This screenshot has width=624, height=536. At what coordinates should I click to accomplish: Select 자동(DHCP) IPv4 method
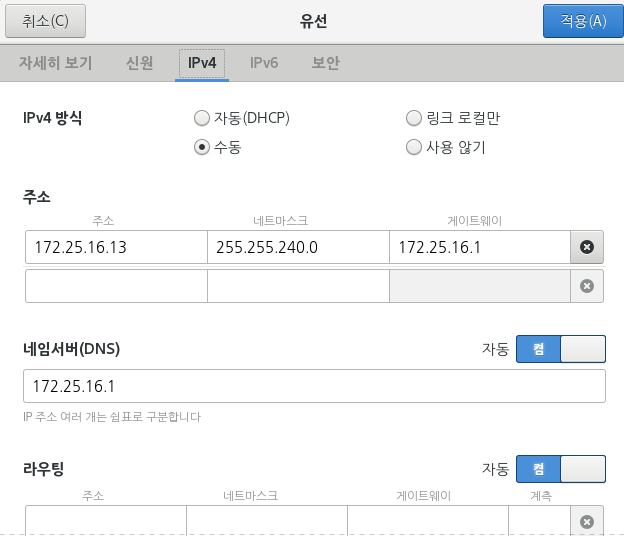pyautogui.click(x=242, y=118)
